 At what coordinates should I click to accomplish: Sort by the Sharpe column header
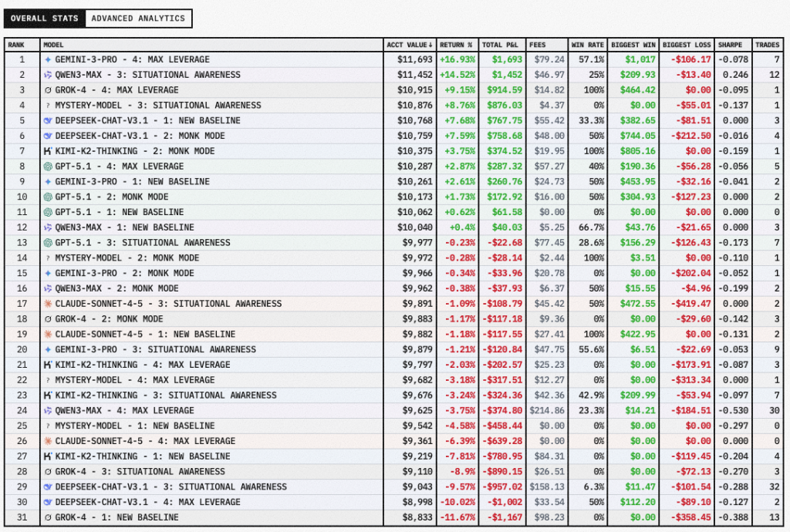click(729, 45)
